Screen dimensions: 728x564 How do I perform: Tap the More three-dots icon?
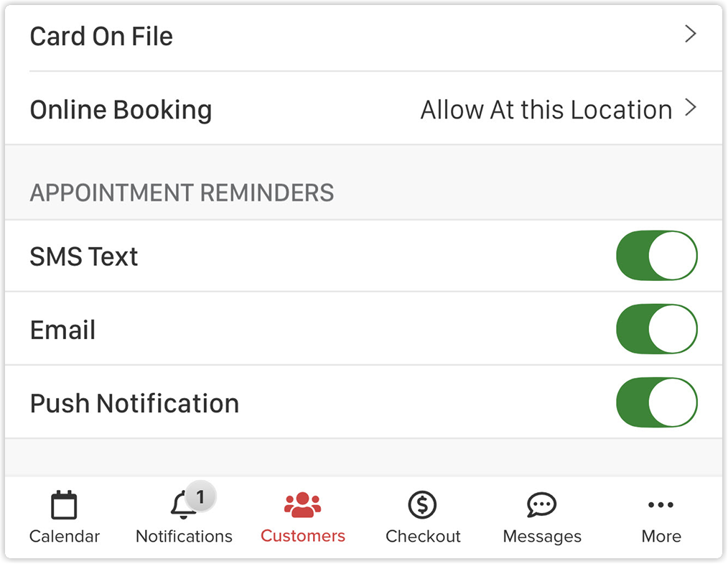click(661, 505)
